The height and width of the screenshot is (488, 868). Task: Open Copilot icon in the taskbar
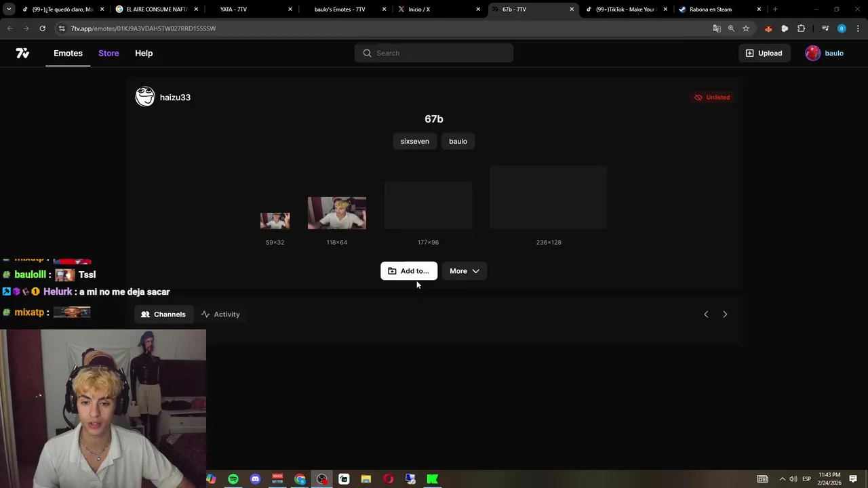[x=211, y=479]
